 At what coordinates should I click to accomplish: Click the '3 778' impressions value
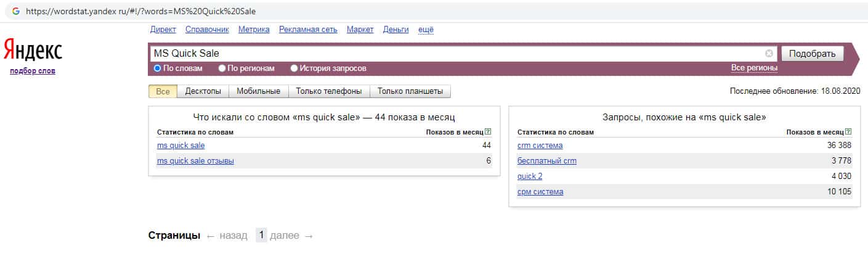pyautogui.click(x=842, y=161)
